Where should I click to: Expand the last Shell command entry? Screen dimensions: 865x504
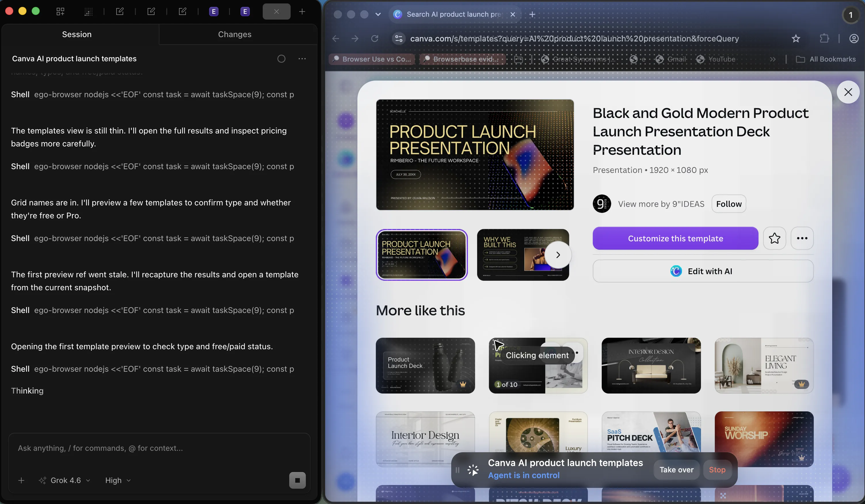point(153,369)
